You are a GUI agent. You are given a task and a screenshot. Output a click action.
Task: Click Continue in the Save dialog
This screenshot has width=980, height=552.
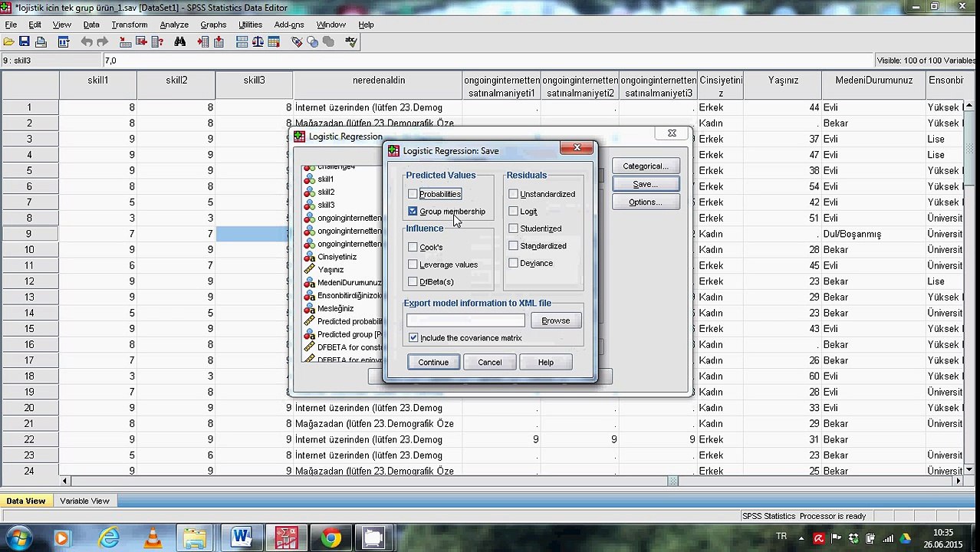click(433, 362)
